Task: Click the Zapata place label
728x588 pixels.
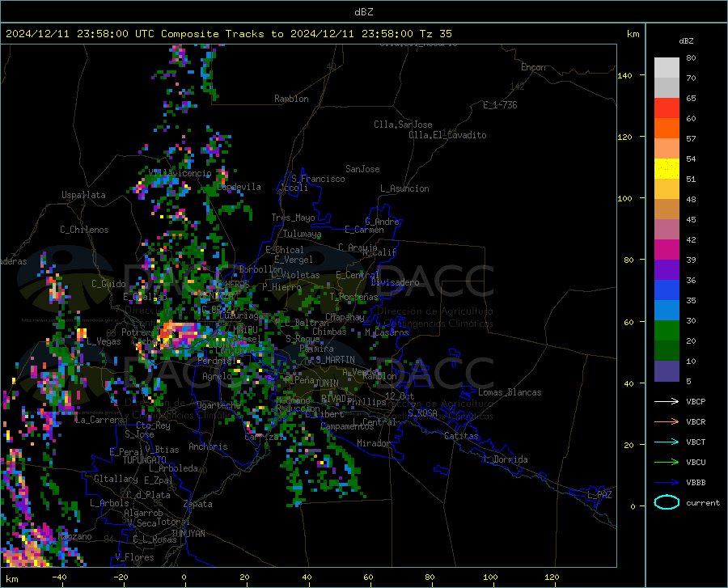Action: 198,504
